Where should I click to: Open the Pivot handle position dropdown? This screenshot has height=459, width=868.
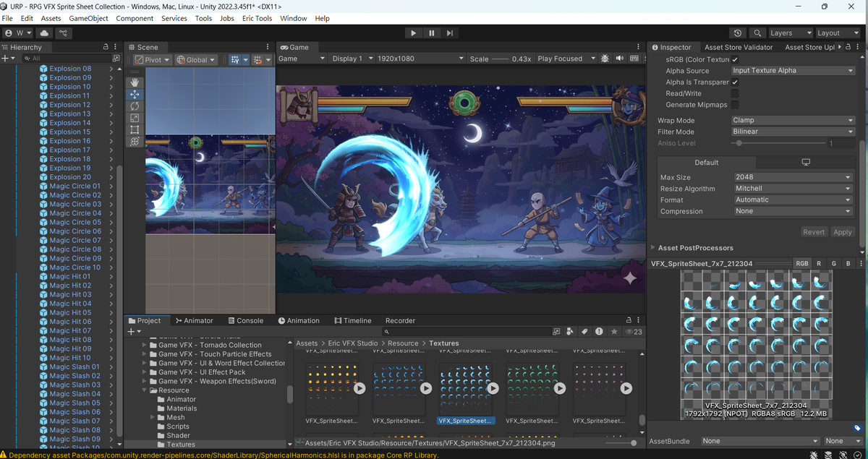point(153,60)
